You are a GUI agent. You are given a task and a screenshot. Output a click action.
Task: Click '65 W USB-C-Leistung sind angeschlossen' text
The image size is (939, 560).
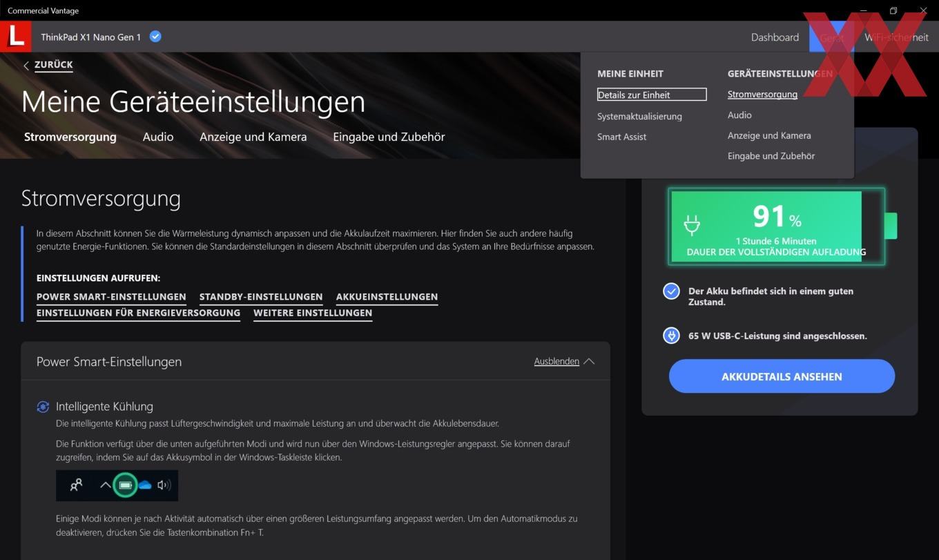tap(777, 336)
